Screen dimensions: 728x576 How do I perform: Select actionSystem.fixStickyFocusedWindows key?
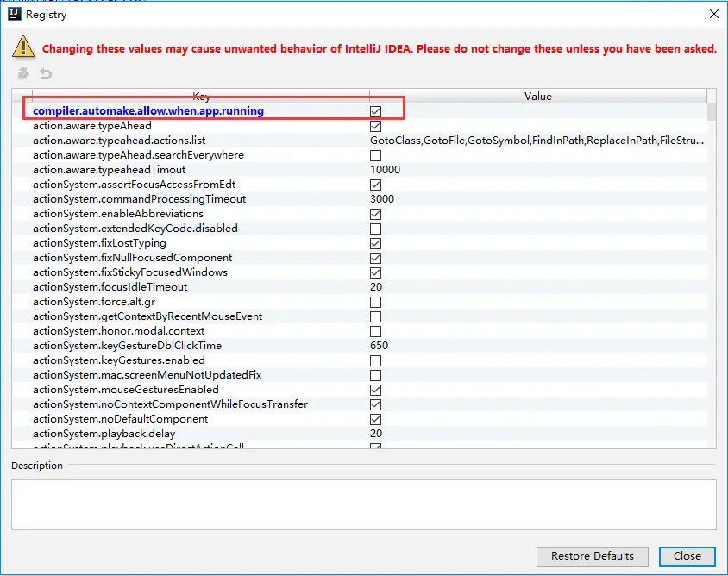click(x=130, y=272)
